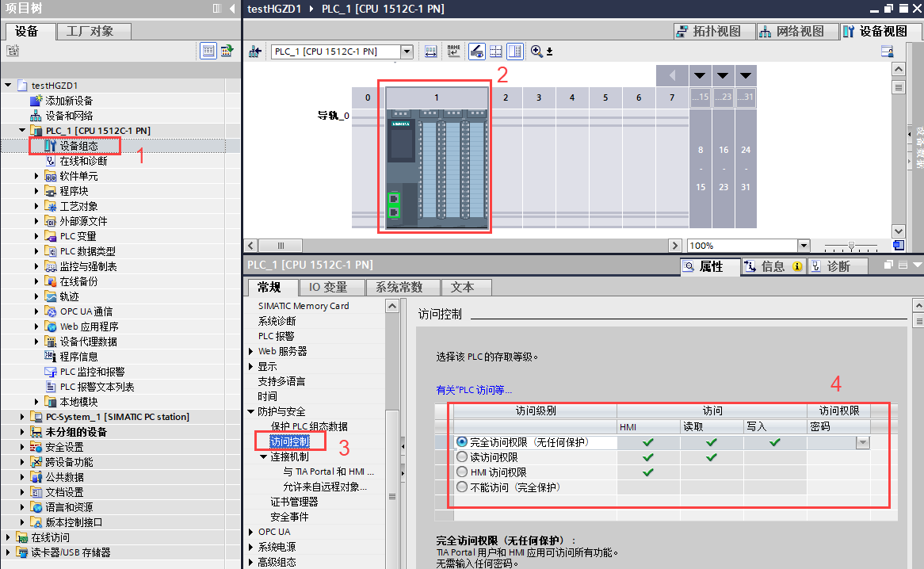Open the PLC_1 [CPU 1512C-1 PN] dropdown

point(407,50)
